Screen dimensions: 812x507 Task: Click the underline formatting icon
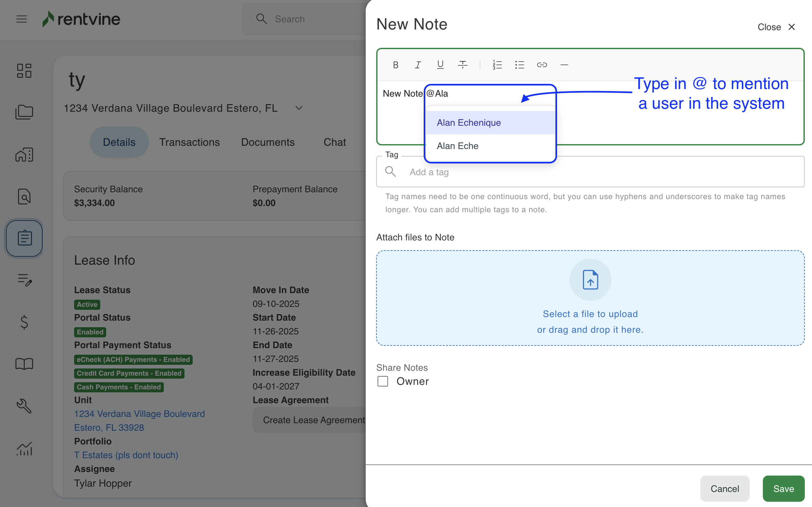click(x=440, y=65)
